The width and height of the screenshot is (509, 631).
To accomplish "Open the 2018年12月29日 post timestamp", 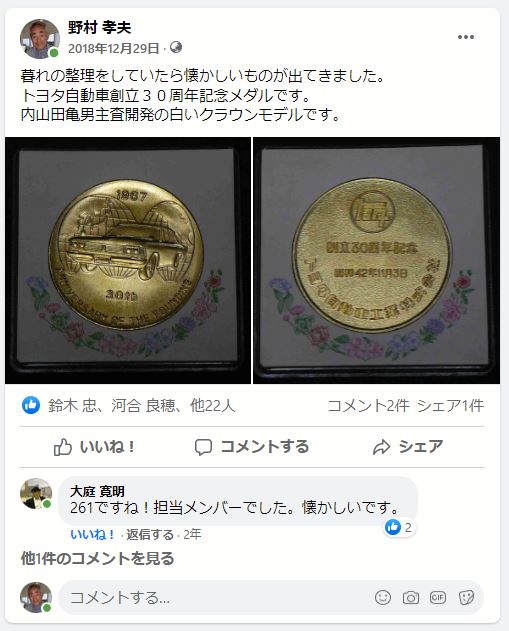I will point(114,48).
